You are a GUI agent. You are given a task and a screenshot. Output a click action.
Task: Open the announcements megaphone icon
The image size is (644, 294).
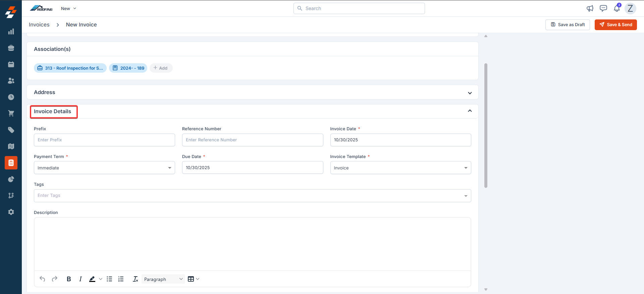coord(590,8)
